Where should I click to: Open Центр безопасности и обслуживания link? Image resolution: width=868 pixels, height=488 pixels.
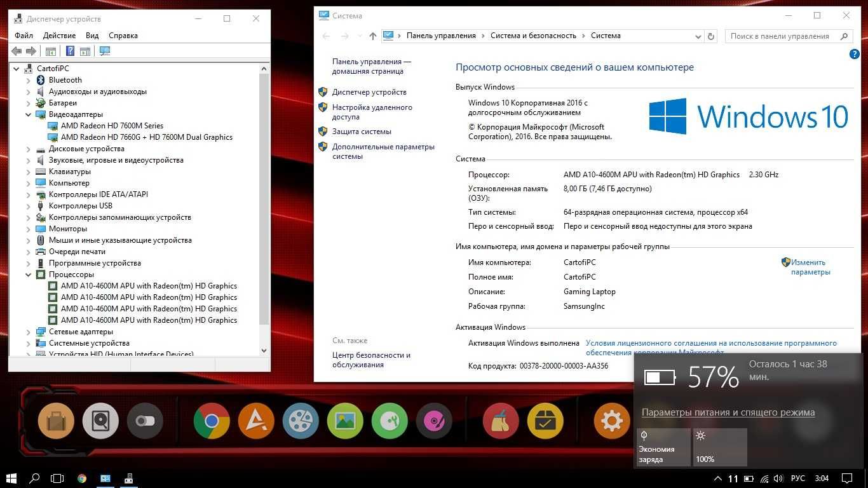371,360
